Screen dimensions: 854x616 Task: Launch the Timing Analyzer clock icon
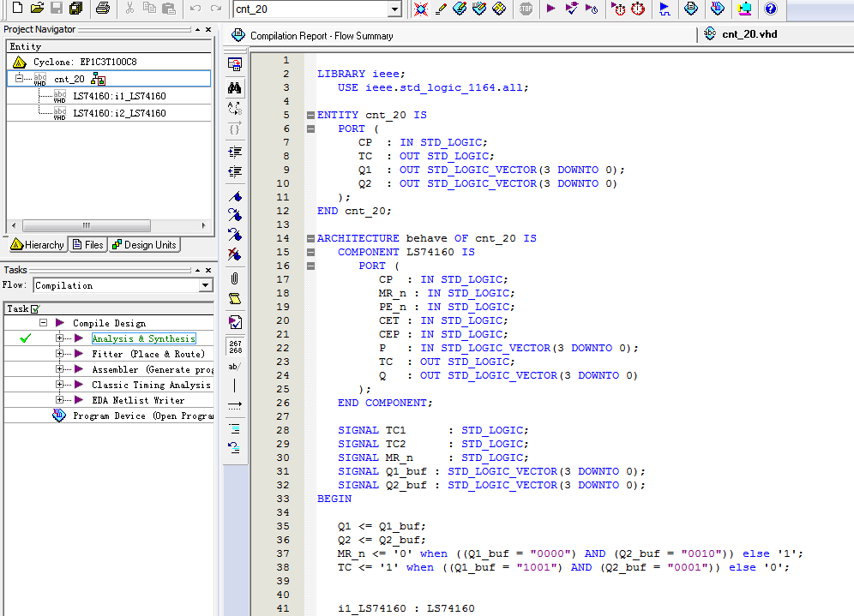click(638, 9)
